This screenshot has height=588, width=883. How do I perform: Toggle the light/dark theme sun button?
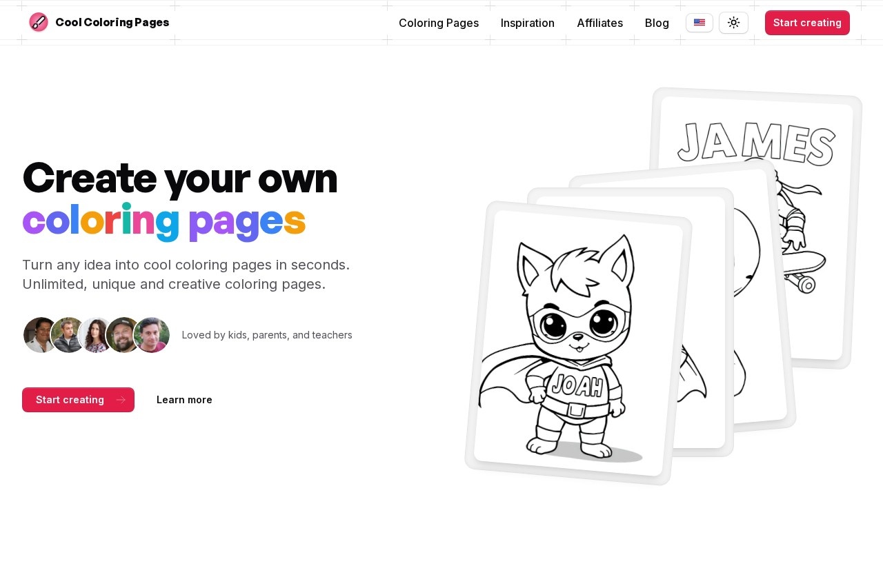733,23
